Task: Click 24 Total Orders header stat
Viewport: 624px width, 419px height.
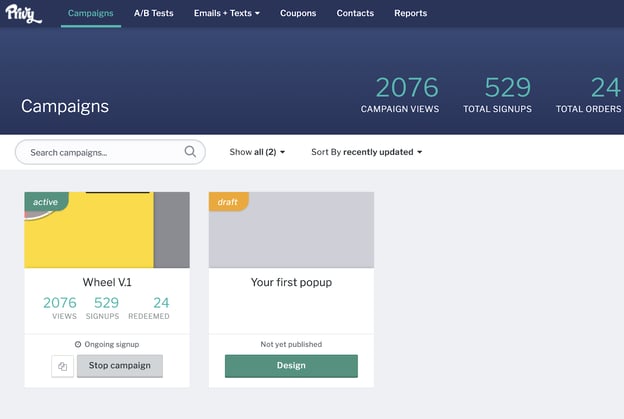Action: pyautogui.click(x=589, y=95)
